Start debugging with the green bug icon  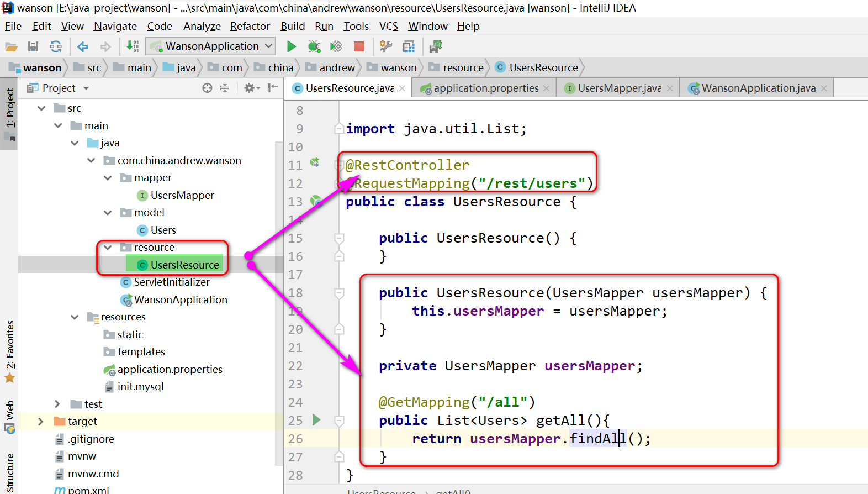point(314,47)
